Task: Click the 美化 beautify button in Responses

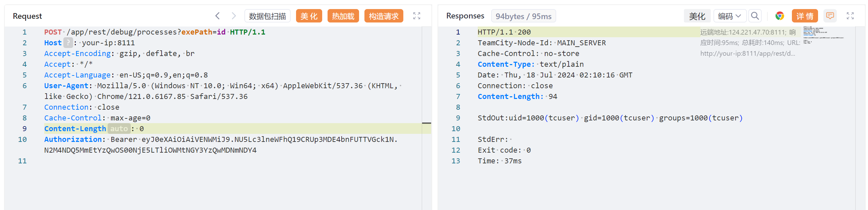Action: 697,16
